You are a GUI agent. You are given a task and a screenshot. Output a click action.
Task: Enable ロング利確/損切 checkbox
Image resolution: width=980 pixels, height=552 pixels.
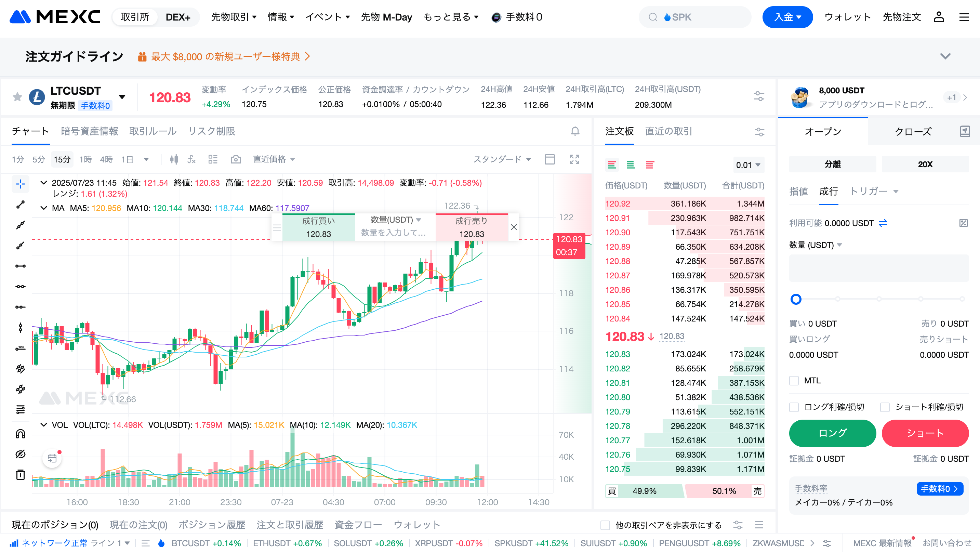click(794, 407)
